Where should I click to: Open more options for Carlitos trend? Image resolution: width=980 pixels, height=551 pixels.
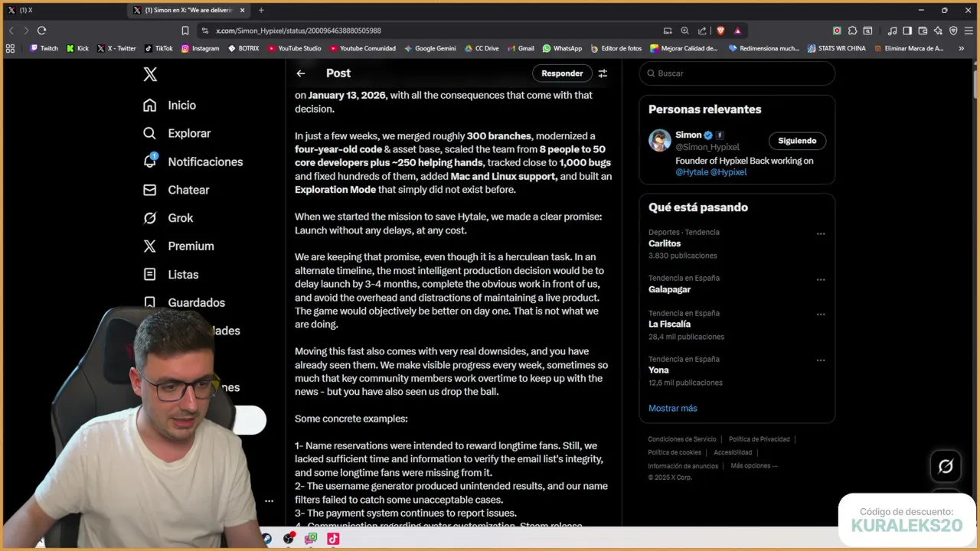click(821, 233)
